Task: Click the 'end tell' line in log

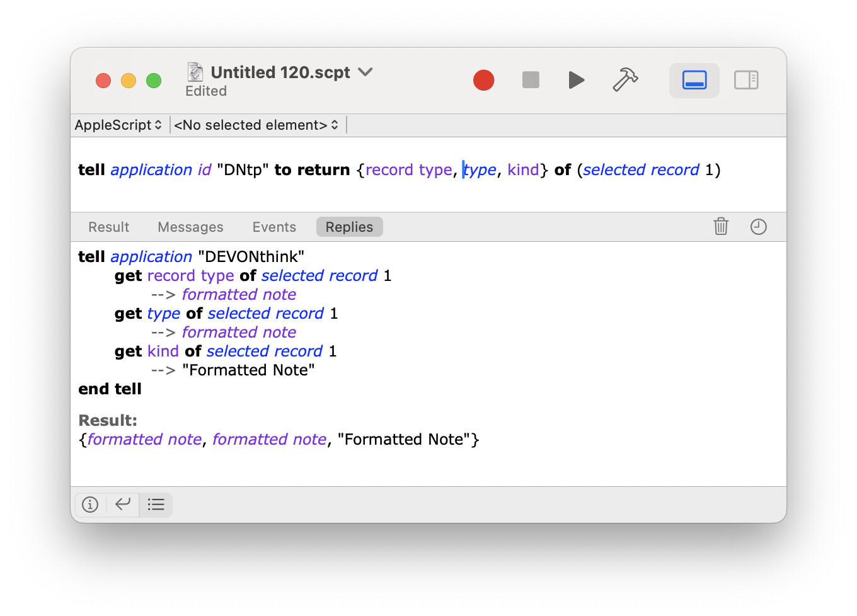Action: pos(110,389)
